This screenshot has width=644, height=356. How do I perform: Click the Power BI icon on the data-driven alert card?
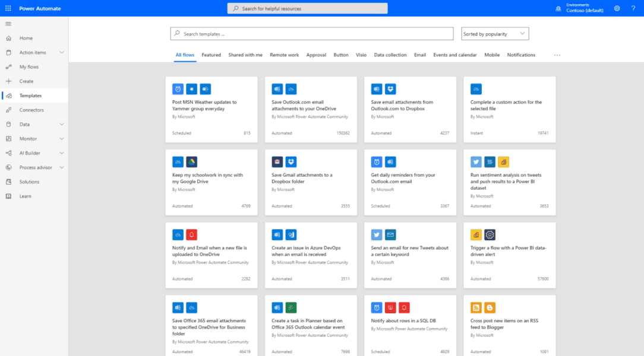(x=475, y=234)
